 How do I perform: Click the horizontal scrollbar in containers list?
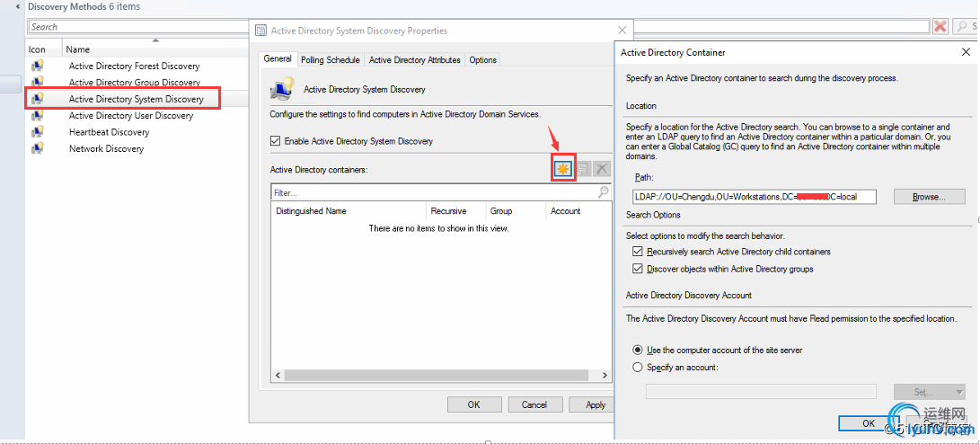(x=436, y=375)
